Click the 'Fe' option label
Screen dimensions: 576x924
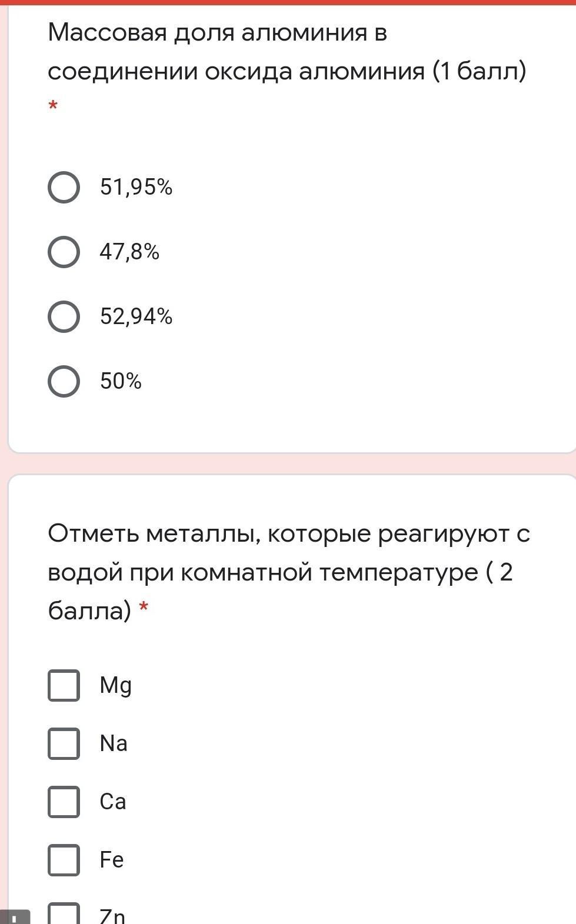(x=112, y=860)
